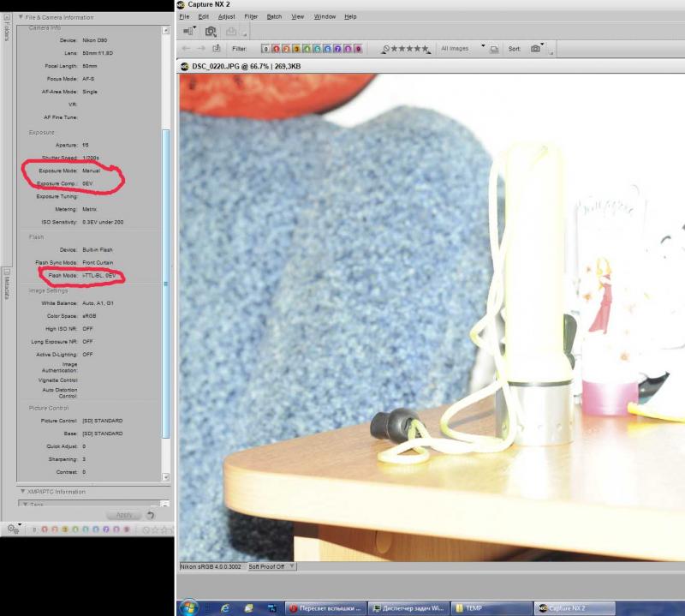
Task: Click the DSC_0220.JPG image window title icon
Action: click(184, 67)
